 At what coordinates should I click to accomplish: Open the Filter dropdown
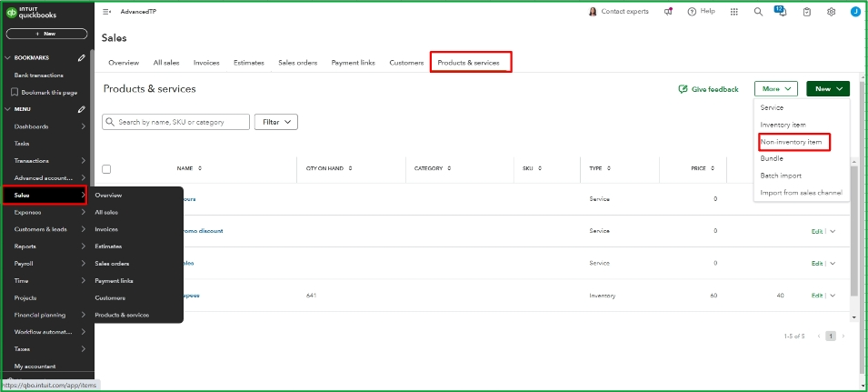click(276, 122)
